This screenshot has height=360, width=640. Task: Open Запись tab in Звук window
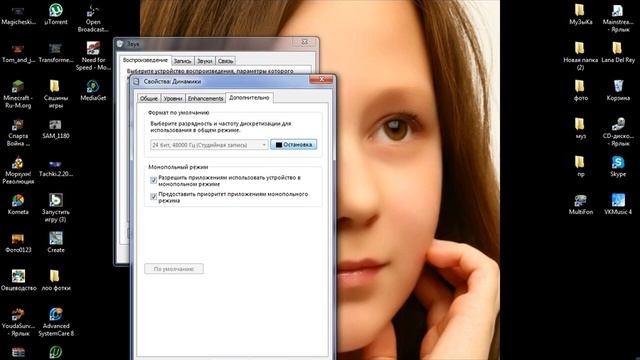click(x=182, y=61)
